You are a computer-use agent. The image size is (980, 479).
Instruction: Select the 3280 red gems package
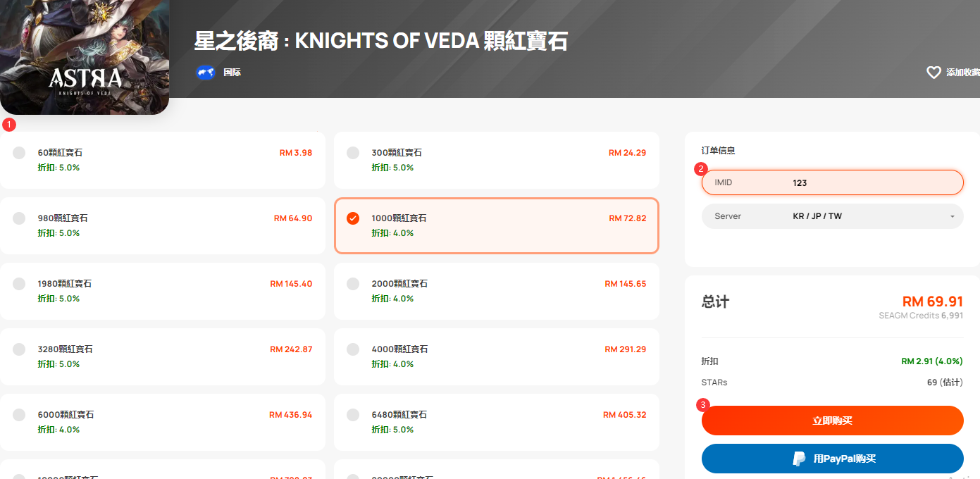(x=163, y=356)
